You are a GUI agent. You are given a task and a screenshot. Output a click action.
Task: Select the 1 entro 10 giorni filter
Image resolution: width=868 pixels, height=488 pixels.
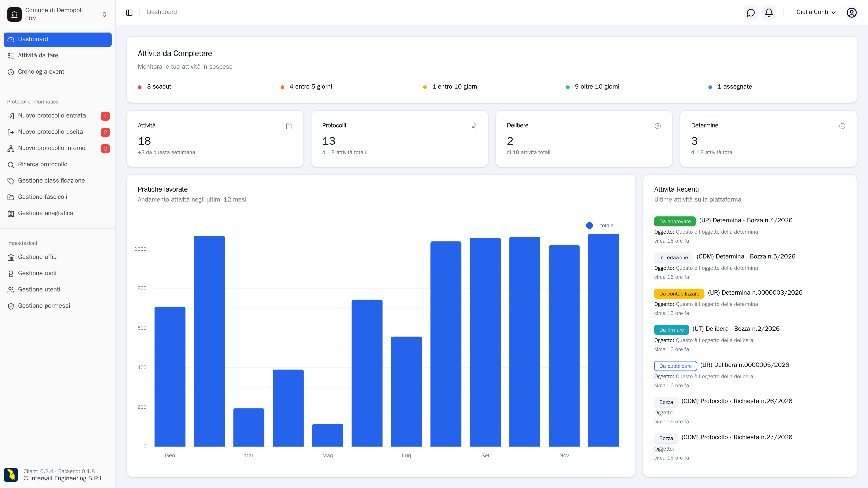(451, 87)
